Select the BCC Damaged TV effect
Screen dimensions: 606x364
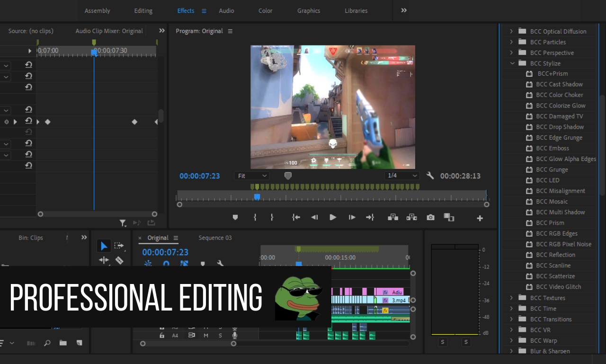tap(559, 116)
